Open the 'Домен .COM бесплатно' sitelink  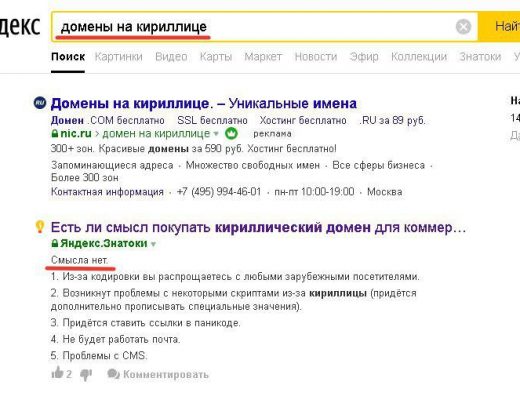click(108, 120)
